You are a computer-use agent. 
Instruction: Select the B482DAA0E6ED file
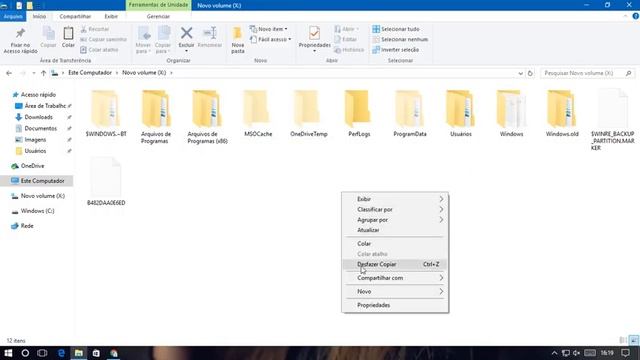point(106,182)
